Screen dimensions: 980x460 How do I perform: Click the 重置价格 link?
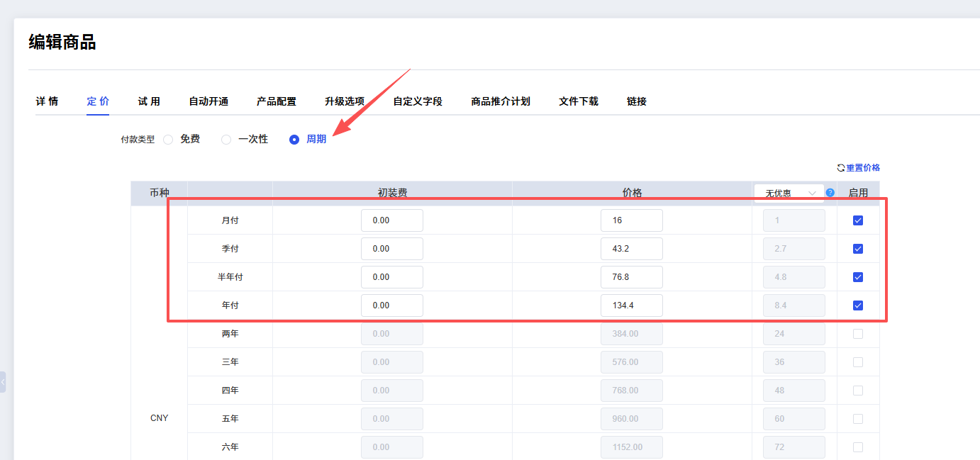[x=863, y=168]
